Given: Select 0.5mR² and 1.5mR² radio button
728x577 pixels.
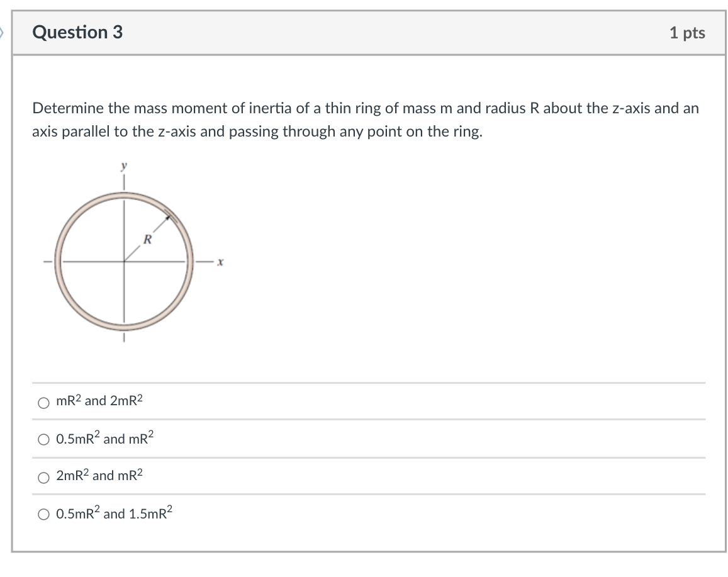Looking at the screenshot, I should pos(43,514).
